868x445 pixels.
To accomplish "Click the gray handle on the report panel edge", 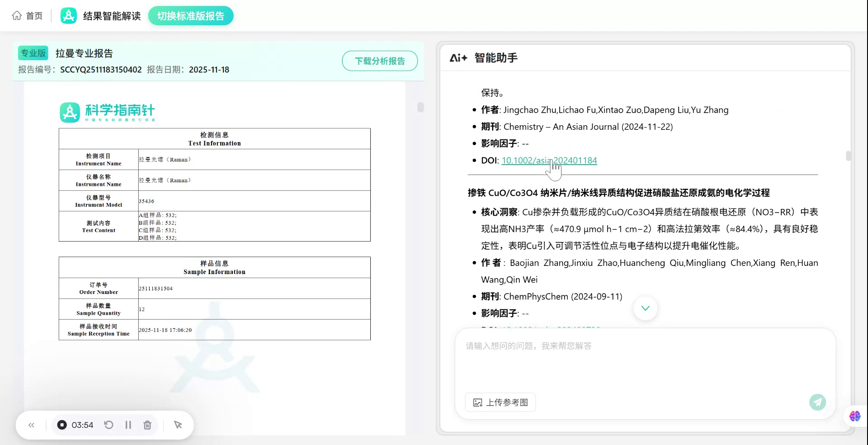I will (x=420, y=108).
